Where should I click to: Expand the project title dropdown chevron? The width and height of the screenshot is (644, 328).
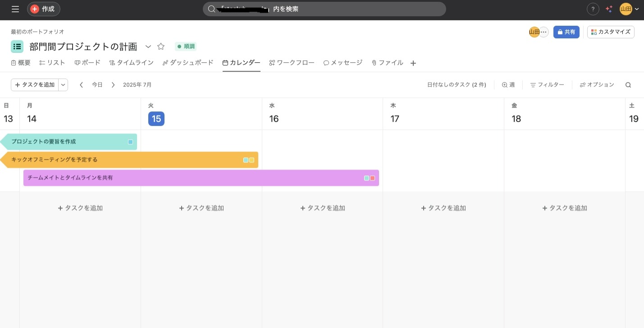coord(148,46)
